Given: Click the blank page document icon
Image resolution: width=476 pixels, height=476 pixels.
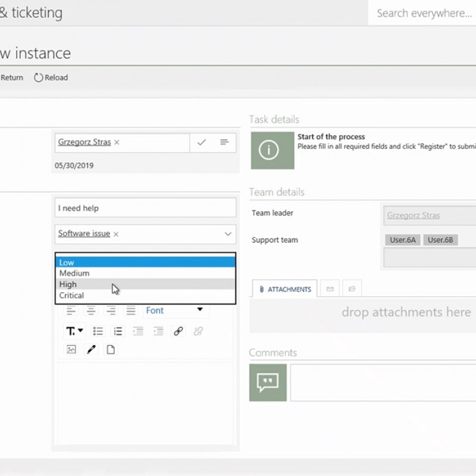Looking at the screenshot, I should pyautogui.click(x=111, y=349).
